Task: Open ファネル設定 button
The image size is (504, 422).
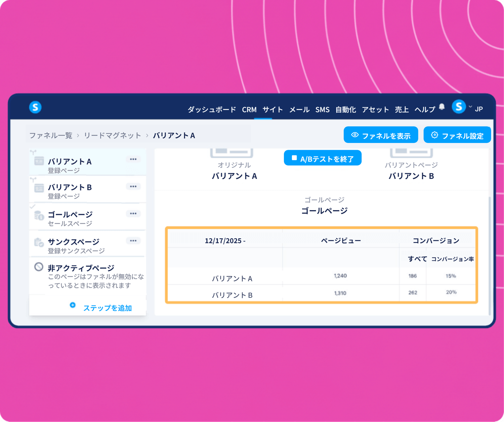Action: [x=457, y=135]
